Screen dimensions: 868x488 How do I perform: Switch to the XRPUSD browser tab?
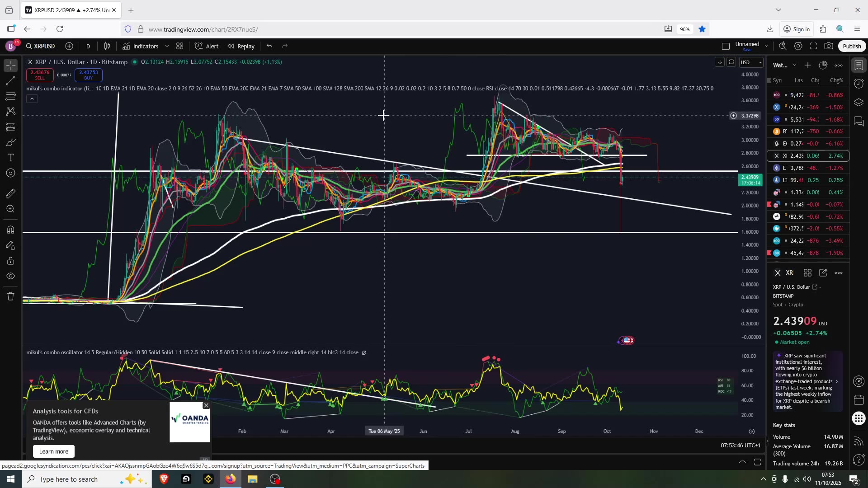click(68, 10)
